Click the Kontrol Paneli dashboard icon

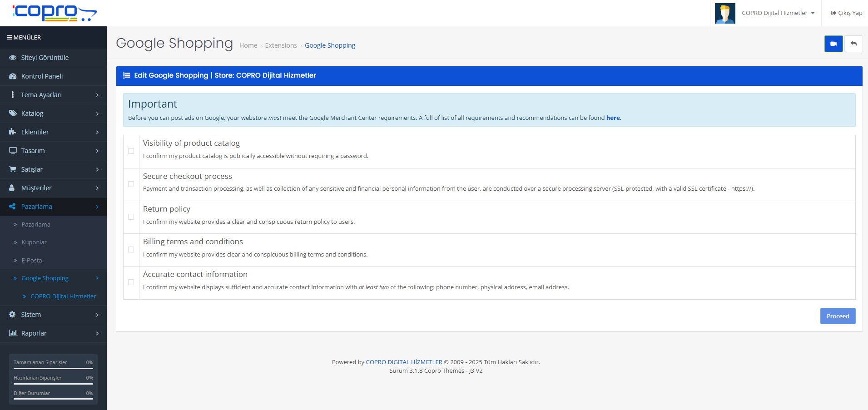(13, 76)
